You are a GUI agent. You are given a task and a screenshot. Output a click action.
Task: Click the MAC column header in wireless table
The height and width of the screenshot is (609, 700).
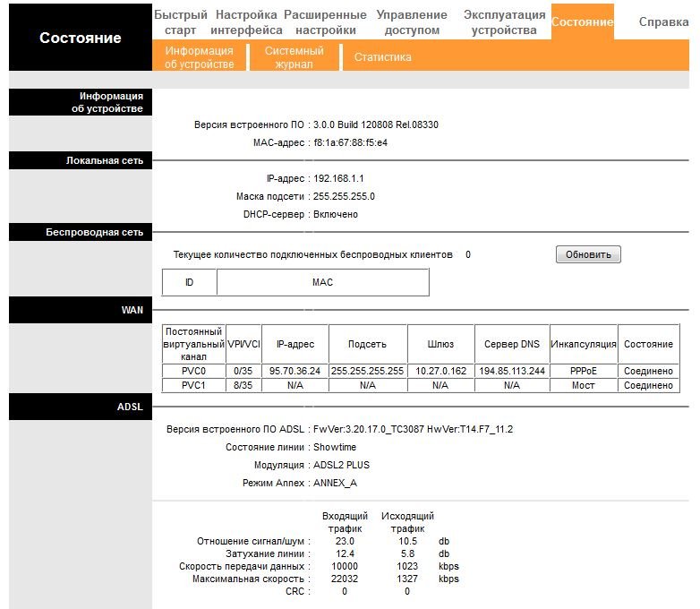click(322, 282)
